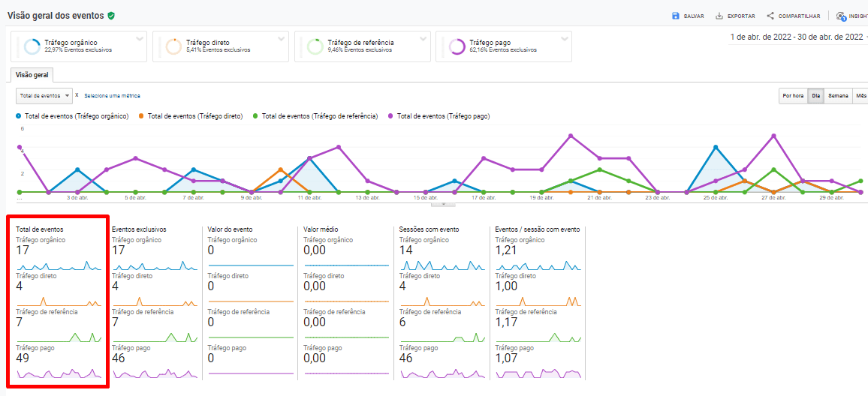Expand the Tráfego de referência segment chevron
This screenshot has width=868, height=396.
[423, 39]
